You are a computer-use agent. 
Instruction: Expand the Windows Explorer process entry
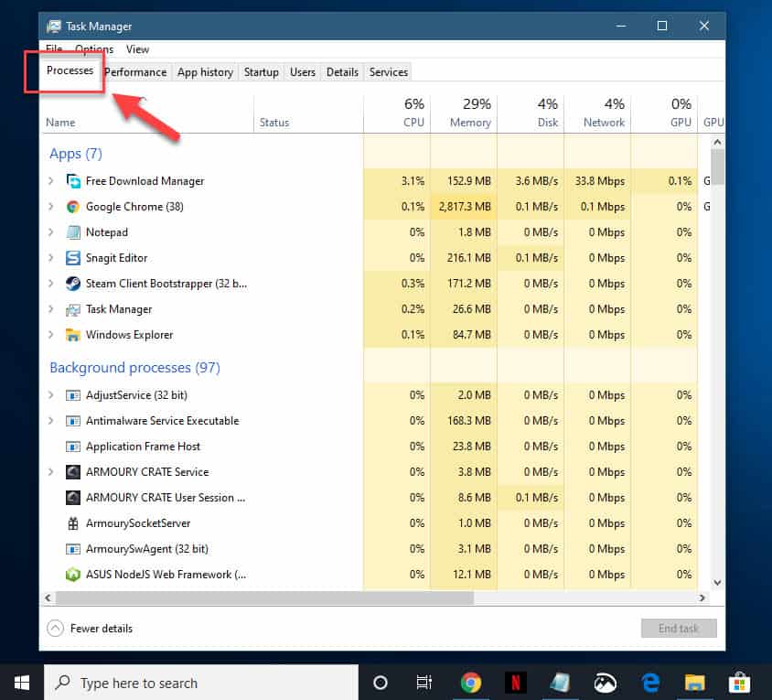click(x=50, y=335)
